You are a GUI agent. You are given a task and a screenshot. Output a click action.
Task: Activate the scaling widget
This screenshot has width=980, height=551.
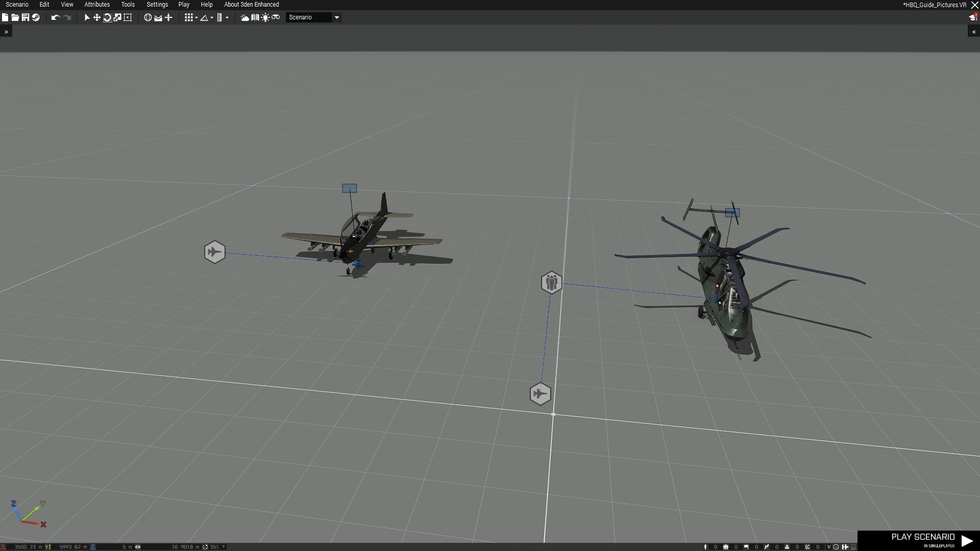(x=117, y=17)
